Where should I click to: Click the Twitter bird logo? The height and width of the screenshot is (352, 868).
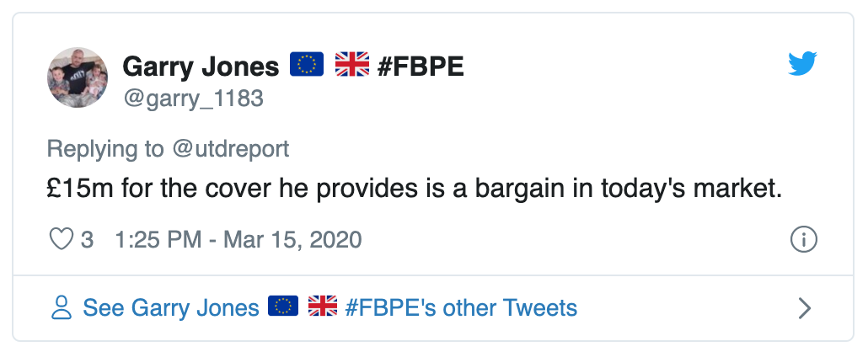pos(803,64)
